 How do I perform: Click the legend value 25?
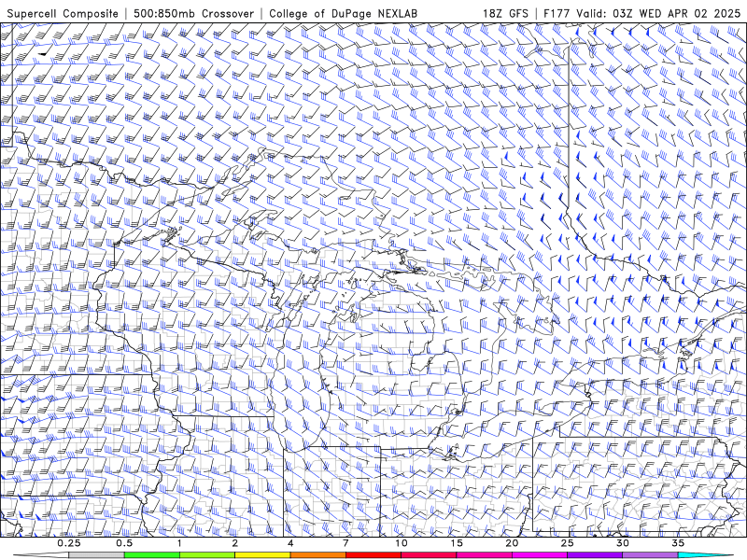568,543
